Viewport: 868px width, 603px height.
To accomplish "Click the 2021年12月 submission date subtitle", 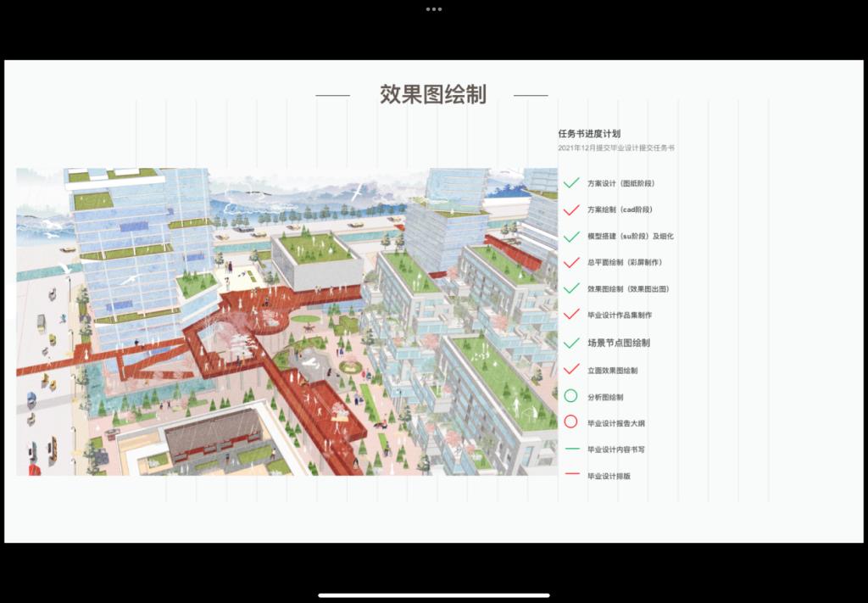I will tap(616, 148).
